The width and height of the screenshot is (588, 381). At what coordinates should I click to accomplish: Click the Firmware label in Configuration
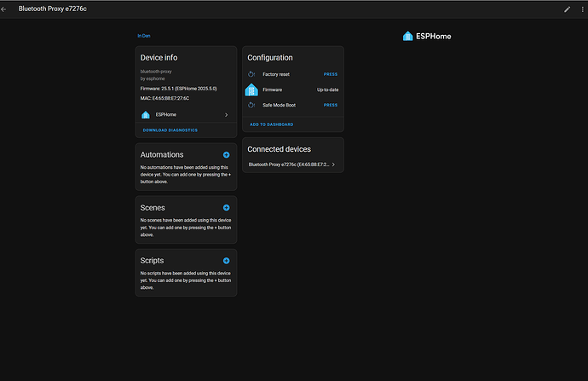272,90
